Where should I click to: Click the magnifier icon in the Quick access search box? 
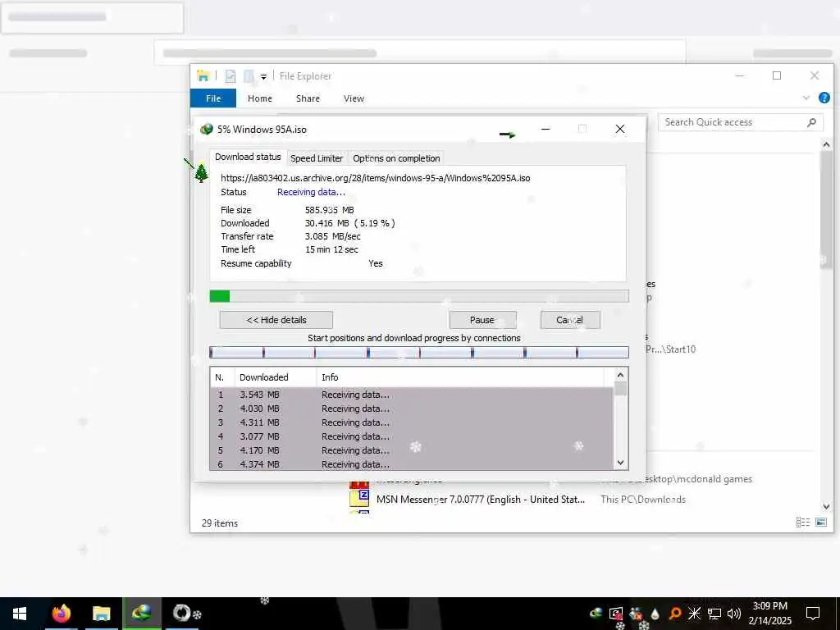point(811,122)
